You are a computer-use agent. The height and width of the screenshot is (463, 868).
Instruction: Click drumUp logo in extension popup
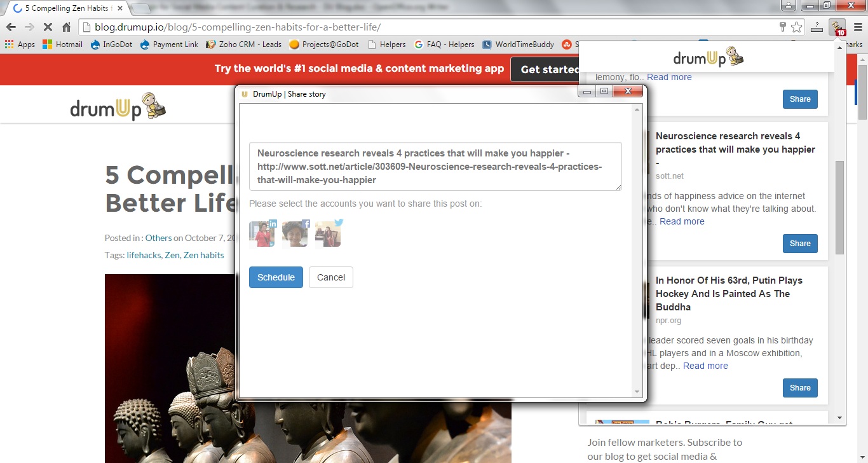[x=709, y=58]
